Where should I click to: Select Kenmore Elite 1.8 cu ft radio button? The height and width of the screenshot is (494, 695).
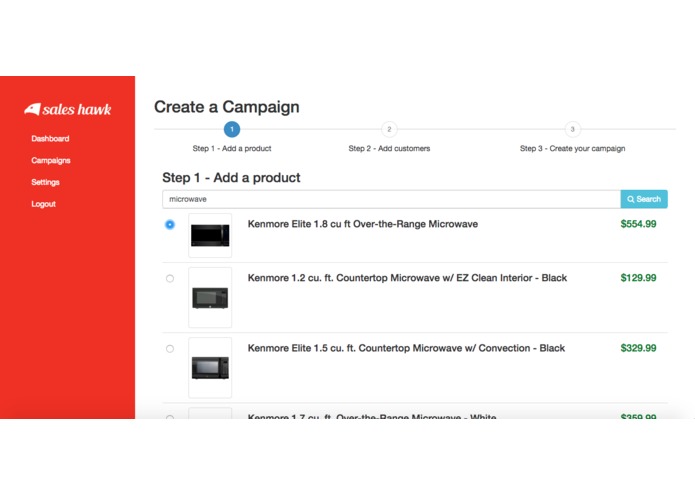[x=170, y=225]
